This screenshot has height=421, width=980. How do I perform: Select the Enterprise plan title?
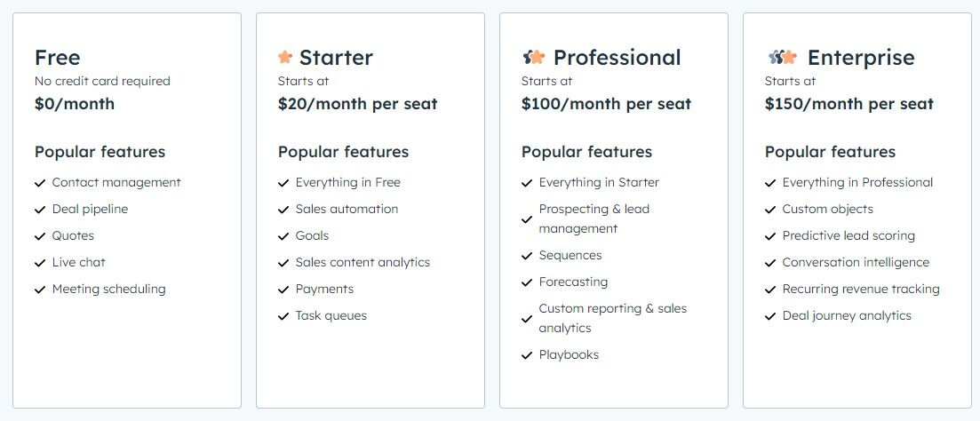click(861, 58)
